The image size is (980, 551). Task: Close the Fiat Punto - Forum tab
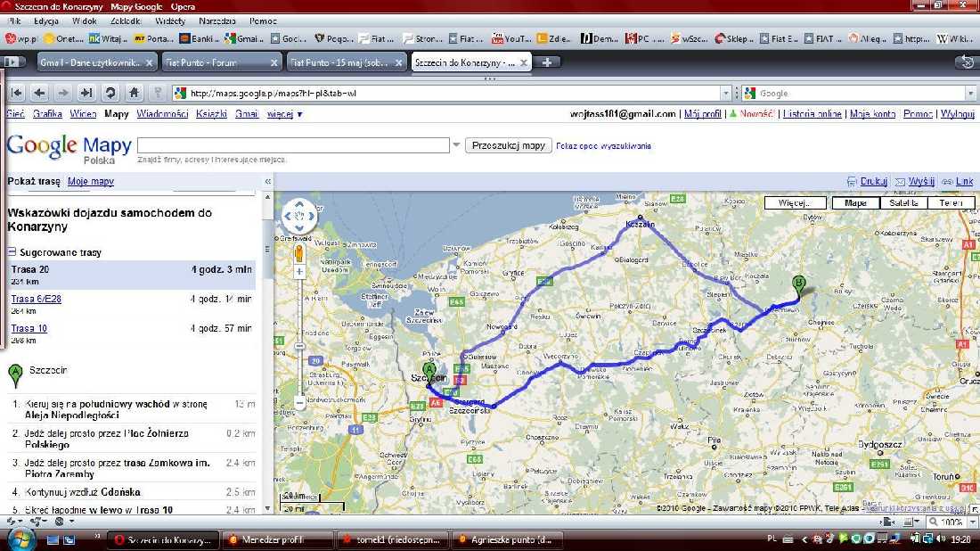[274, 62]
